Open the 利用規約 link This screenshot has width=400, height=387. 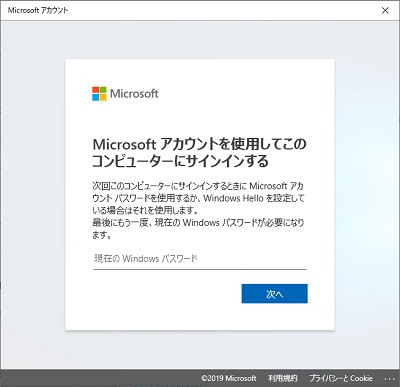282,378
